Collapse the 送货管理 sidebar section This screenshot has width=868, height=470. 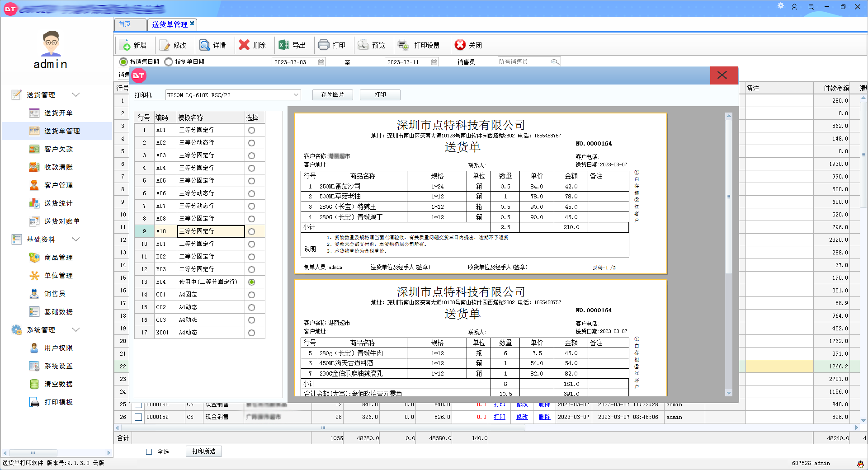click(x=76, y=94)
